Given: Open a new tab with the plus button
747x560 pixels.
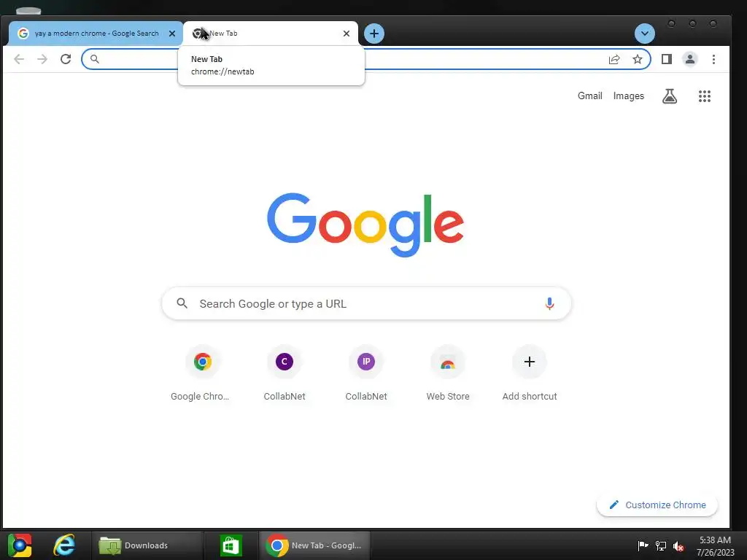Looking at the screenshot, I should pyautogui.click(x=374, y=34).
